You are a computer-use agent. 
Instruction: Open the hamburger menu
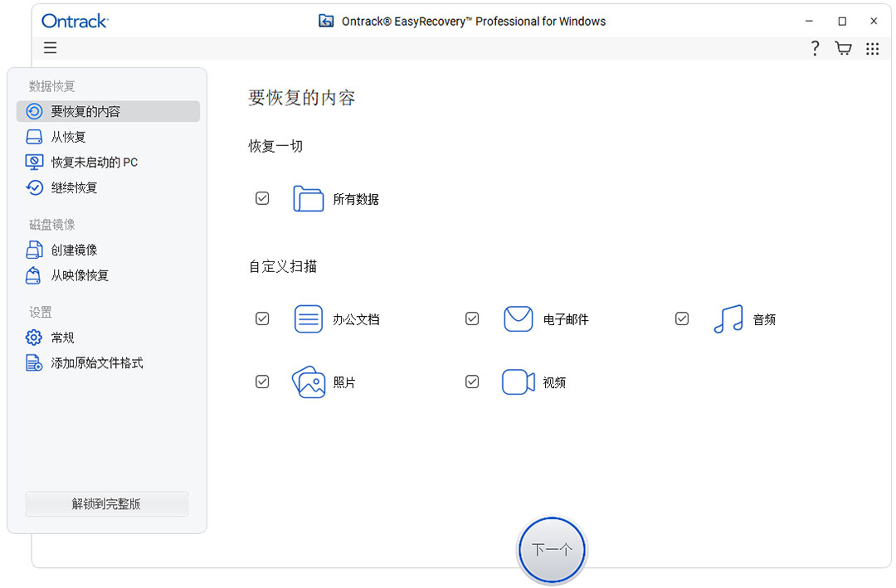(x=50, y=48)
